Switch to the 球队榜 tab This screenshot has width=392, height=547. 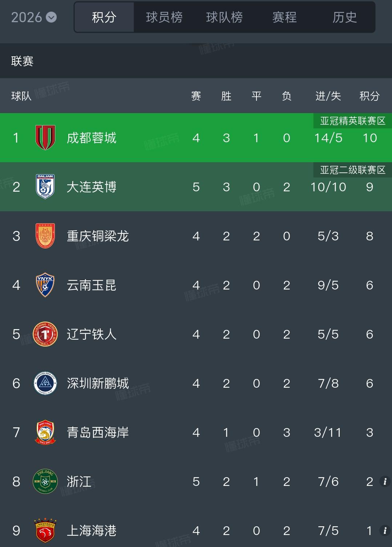tap(225, 17)
